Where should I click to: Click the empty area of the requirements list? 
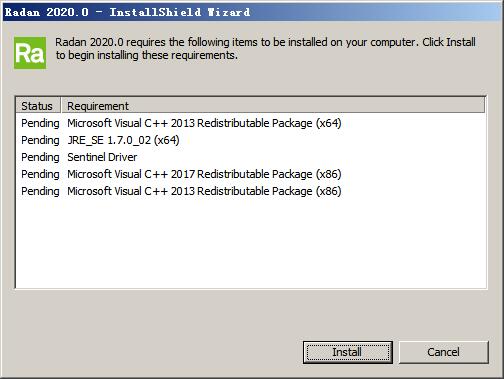[251, 243]
